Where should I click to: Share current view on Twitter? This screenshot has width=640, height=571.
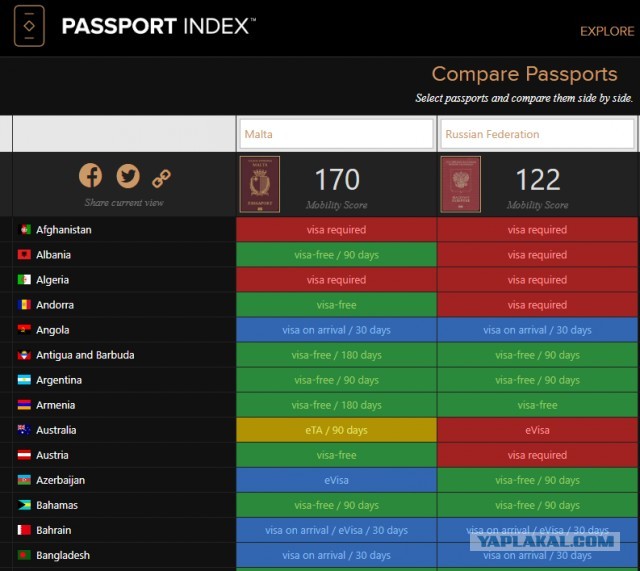pyautogui.click(x=128, y=176)
